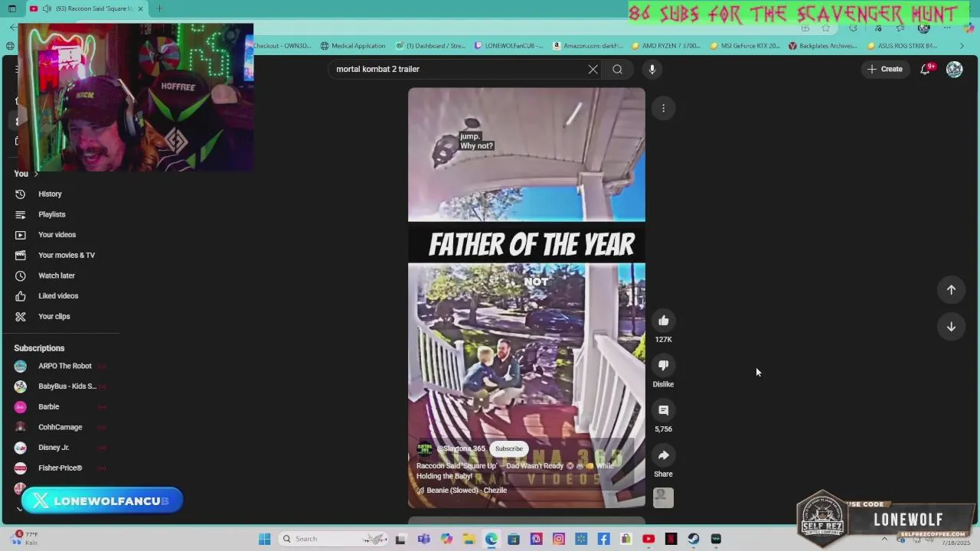Open Facebook from the taskbar

pos(603,539)
